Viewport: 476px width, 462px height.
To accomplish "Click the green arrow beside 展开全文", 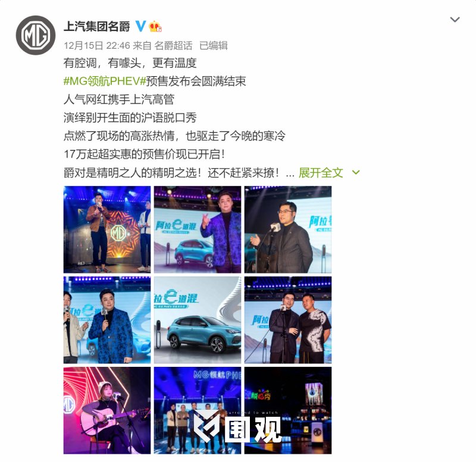I will pyautogui.click(x=356, y=172).
